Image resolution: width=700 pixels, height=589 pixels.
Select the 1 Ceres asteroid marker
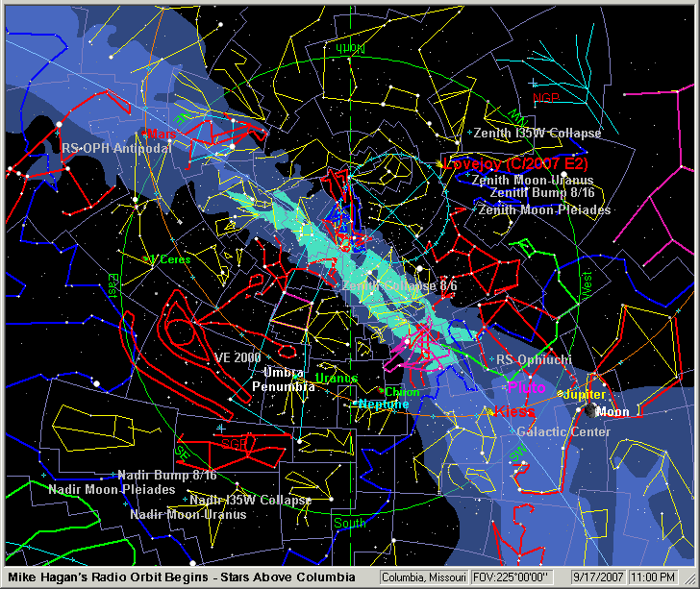pos(148,258)
